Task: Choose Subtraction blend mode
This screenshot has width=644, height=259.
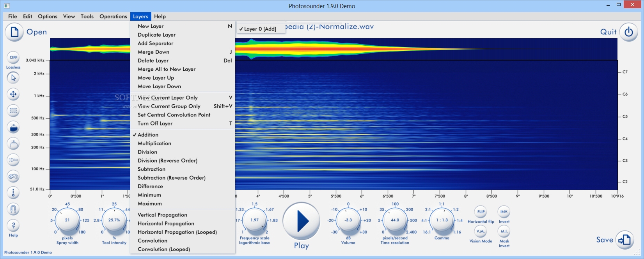Action: coord(183,169)
